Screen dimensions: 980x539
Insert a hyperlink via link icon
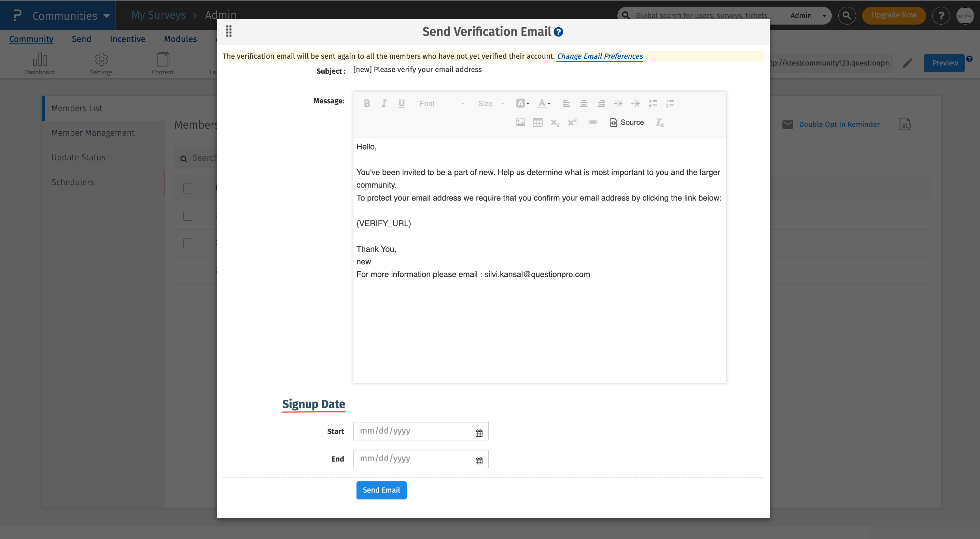(593, 122)
